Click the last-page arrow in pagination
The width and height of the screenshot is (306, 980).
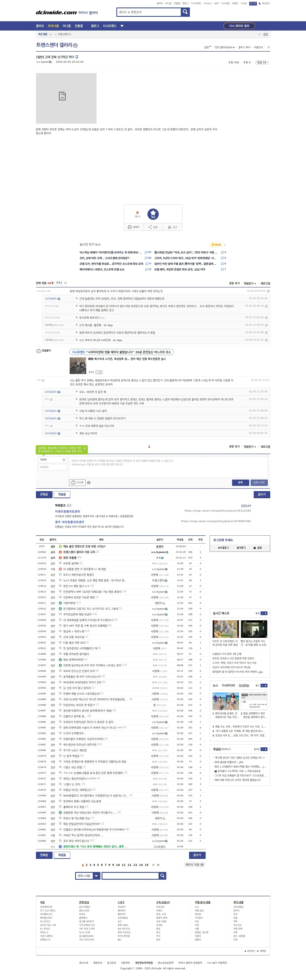[159, 865]
